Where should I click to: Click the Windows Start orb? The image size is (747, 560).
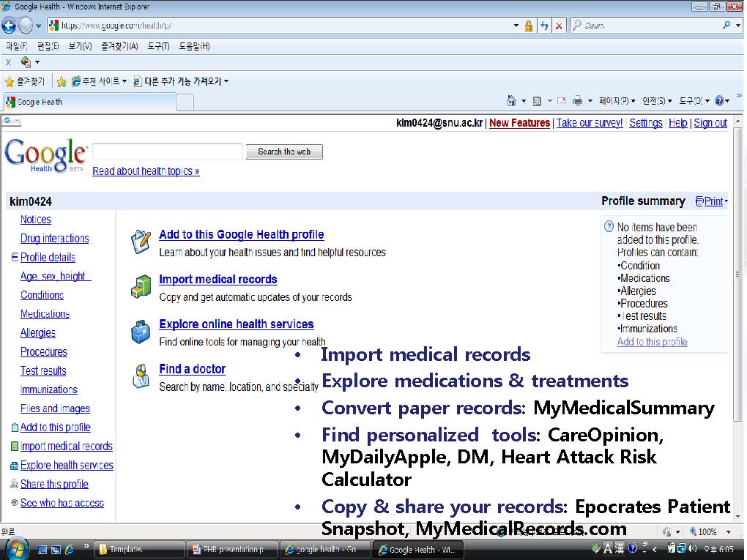(16, 549)
